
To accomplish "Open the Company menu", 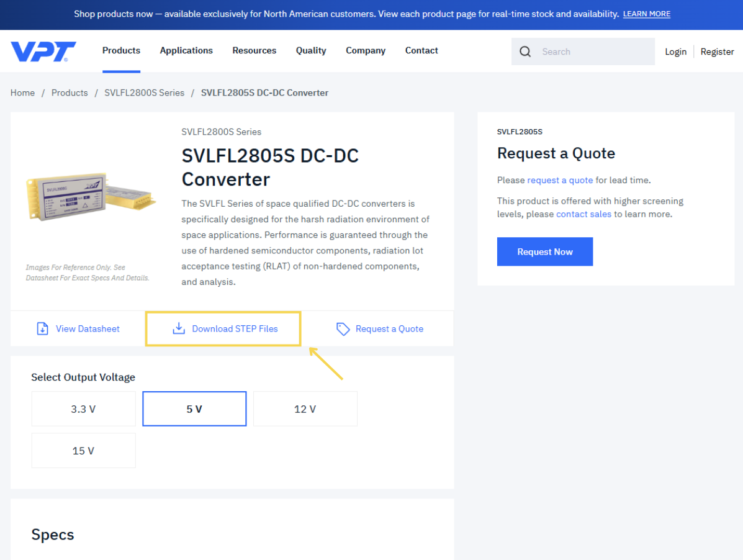I will [x=366, y=51].
